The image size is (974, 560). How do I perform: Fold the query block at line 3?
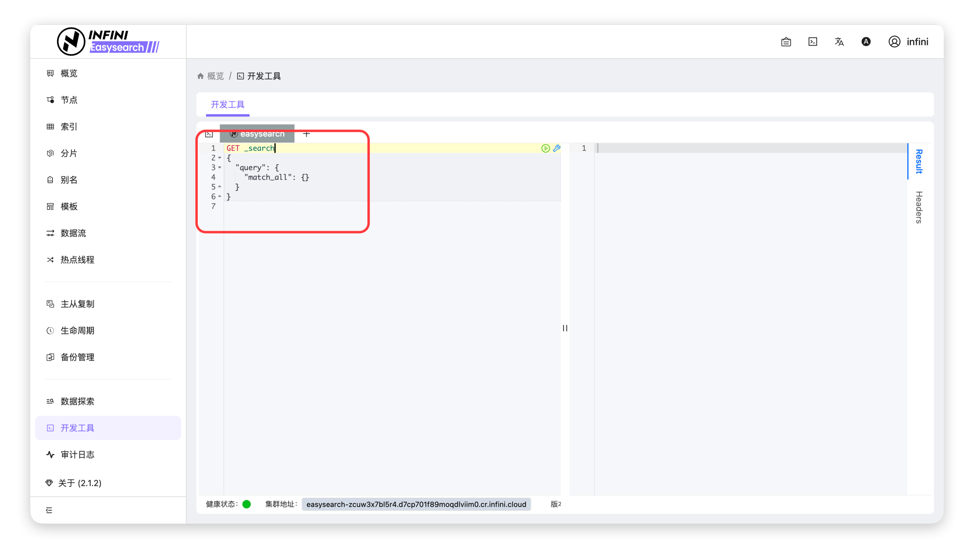tap(220, 167)
